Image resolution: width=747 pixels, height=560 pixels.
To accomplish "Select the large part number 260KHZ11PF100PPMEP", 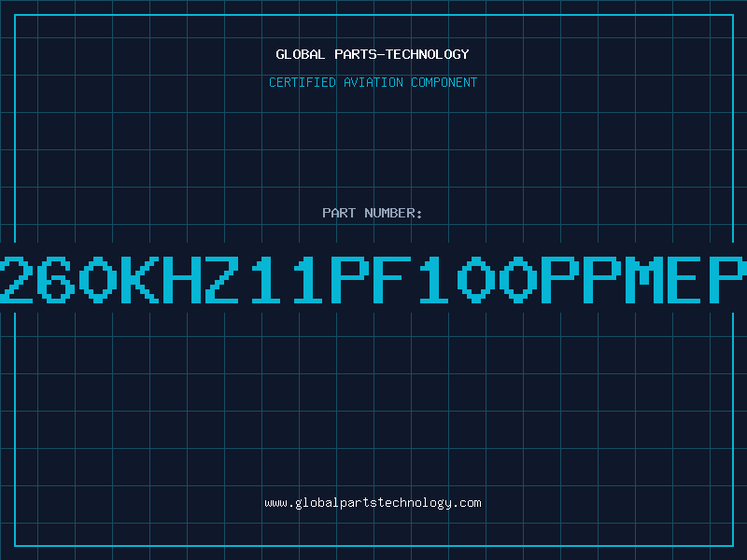I will click(373, 280).
